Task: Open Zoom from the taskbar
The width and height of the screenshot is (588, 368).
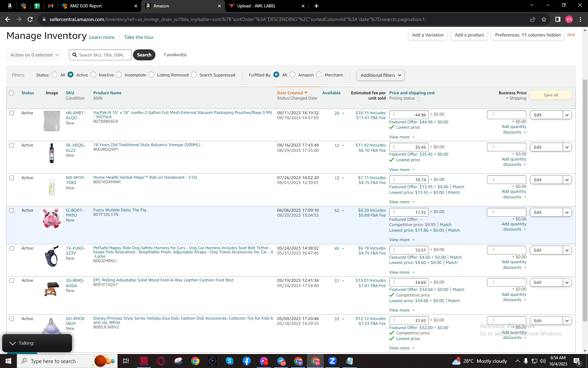Action: (x=332, y=361)
